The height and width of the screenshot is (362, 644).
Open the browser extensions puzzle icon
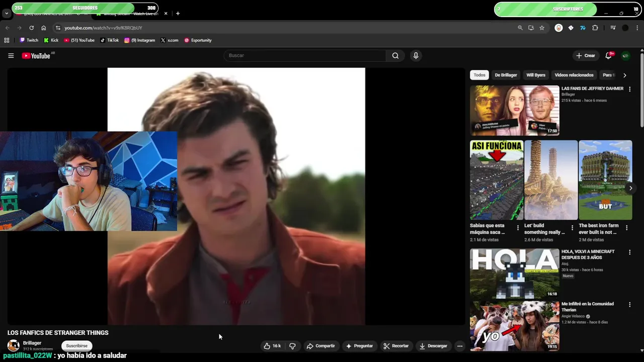[595, 28]
